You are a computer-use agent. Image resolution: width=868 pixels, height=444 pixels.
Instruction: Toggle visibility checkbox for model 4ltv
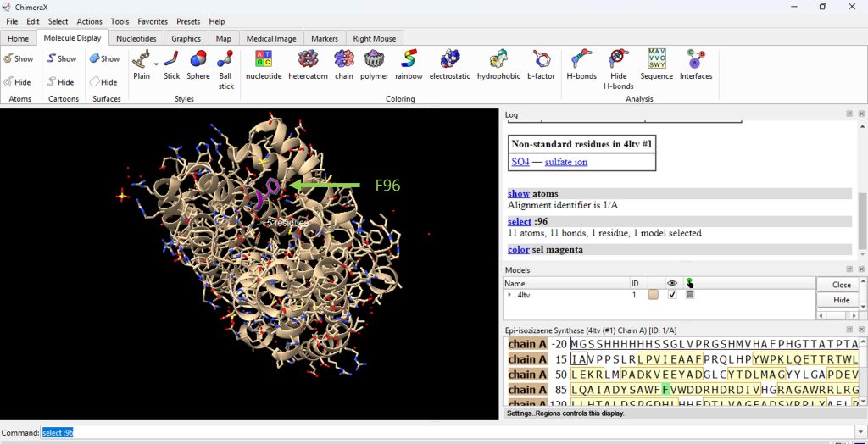coord(672,295)
